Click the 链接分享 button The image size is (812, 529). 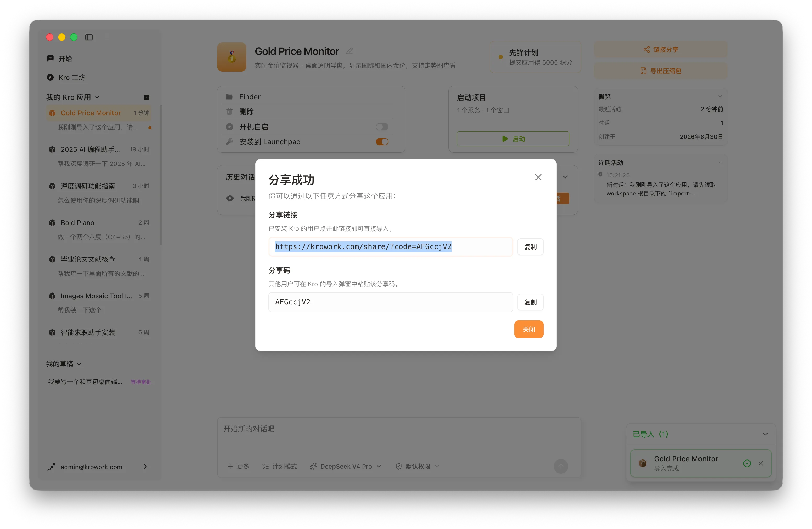(x=660, y=50)
